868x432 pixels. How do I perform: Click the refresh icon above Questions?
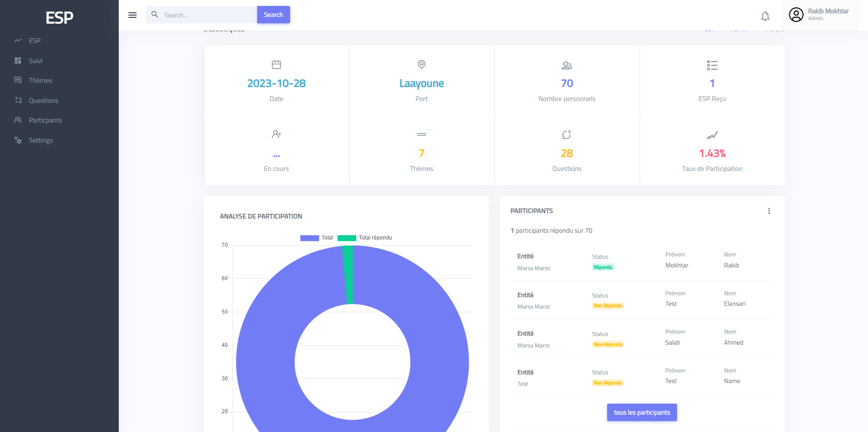coord(566,135)
